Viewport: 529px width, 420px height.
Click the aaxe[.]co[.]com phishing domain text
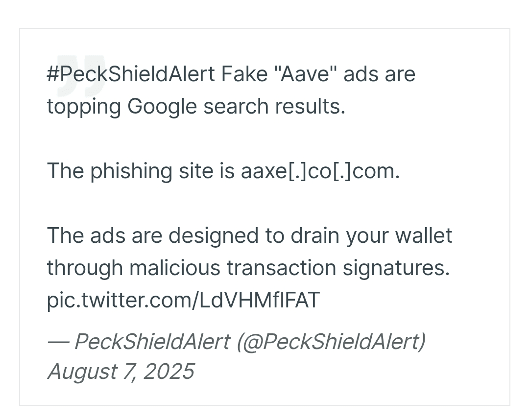point(320,171)
